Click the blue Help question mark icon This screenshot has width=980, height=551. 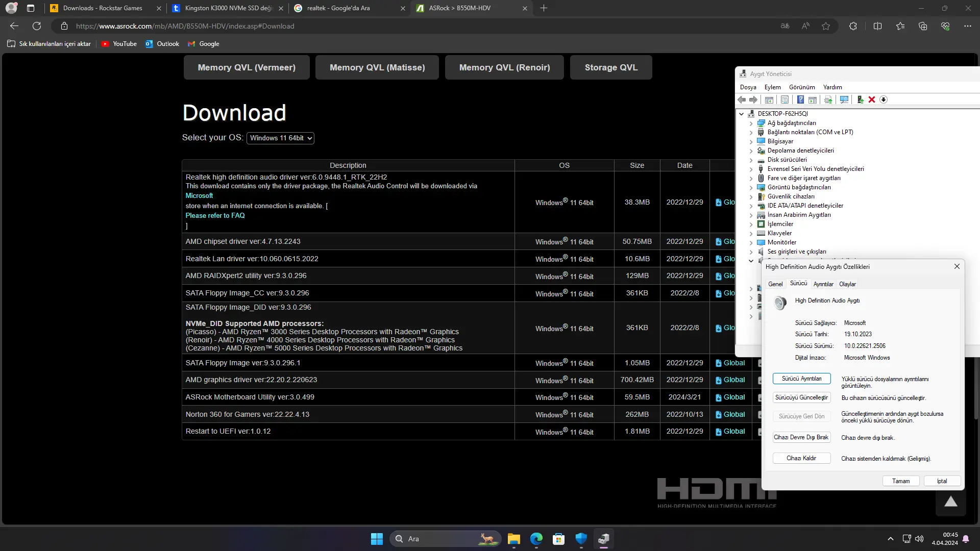[800, 100]
